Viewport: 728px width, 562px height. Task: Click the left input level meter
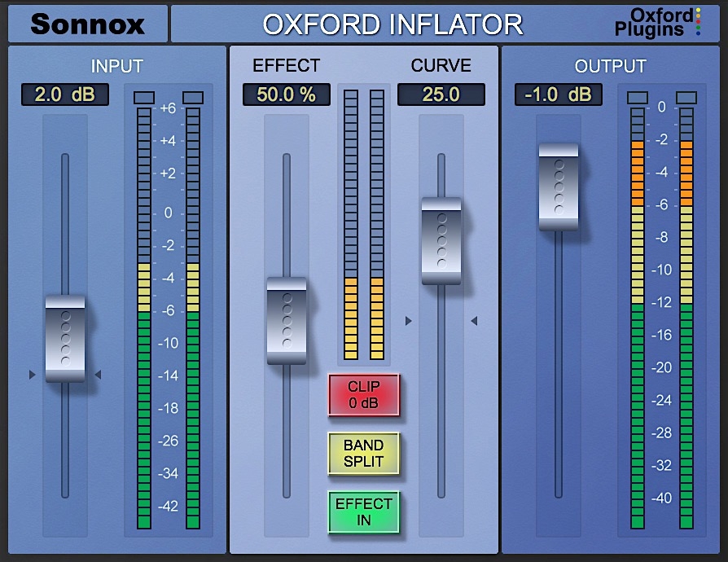(x=144, y=318)
